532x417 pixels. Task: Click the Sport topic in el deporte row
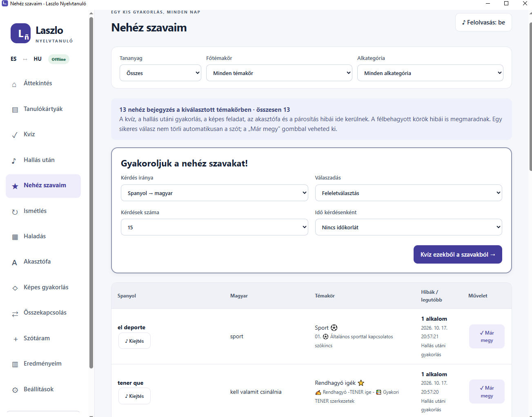pyautogui.click(x=326, y=328)
